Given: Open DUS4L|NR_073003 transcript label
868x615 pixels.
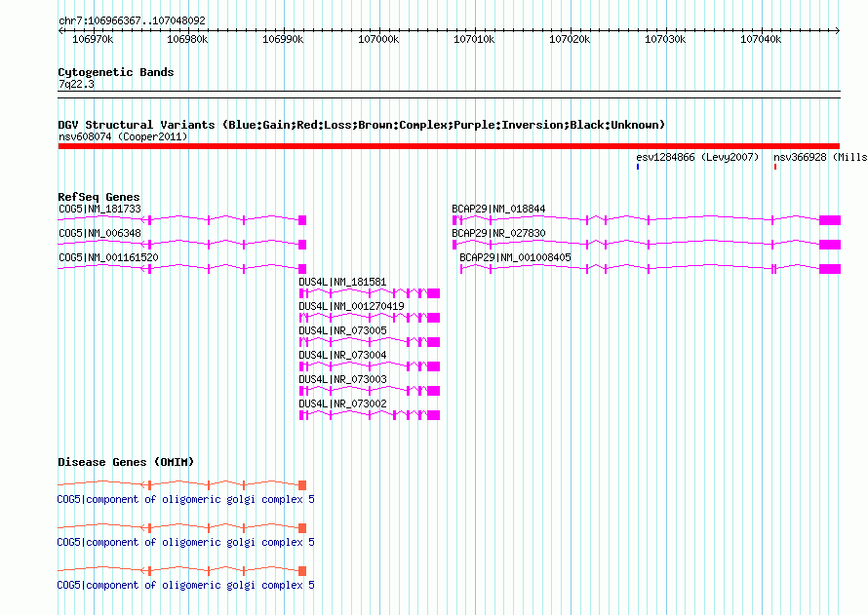Looking at the screenshot, I should click(x=342, y=379).
